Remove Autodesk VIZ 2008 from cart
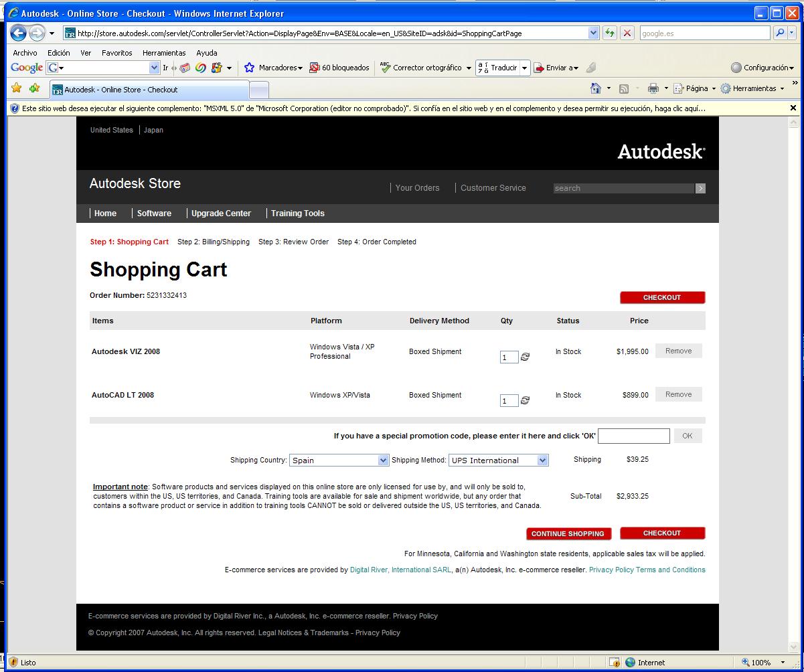Image resolution: width=804 pixels, height=672 pixels. point(678,351)
